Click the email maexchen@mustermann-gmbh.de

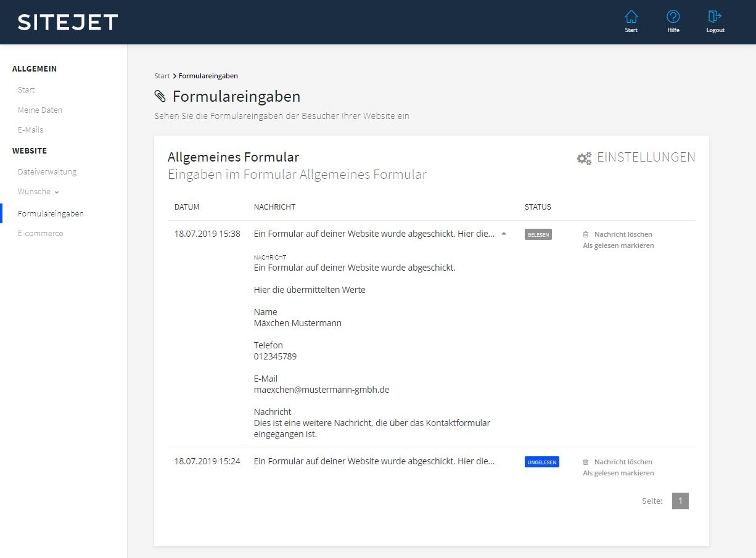pos(321,390)
